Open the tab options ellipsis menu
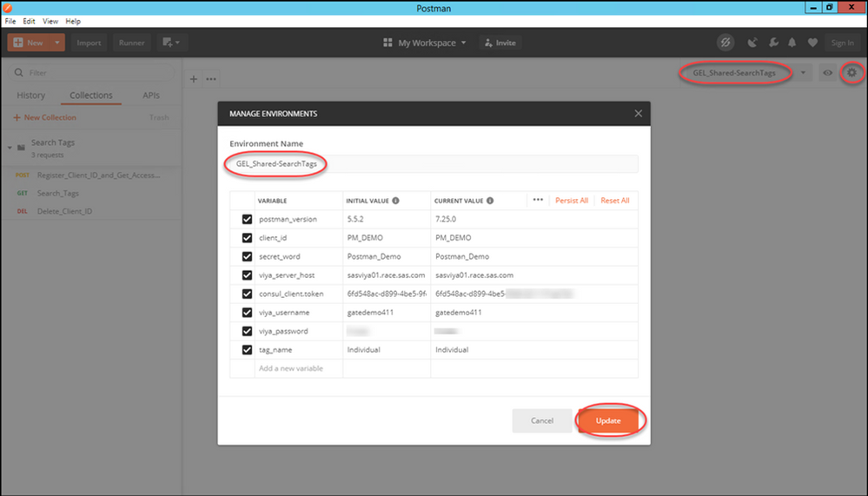Viewport: 868px width, 496px height. 211,79
